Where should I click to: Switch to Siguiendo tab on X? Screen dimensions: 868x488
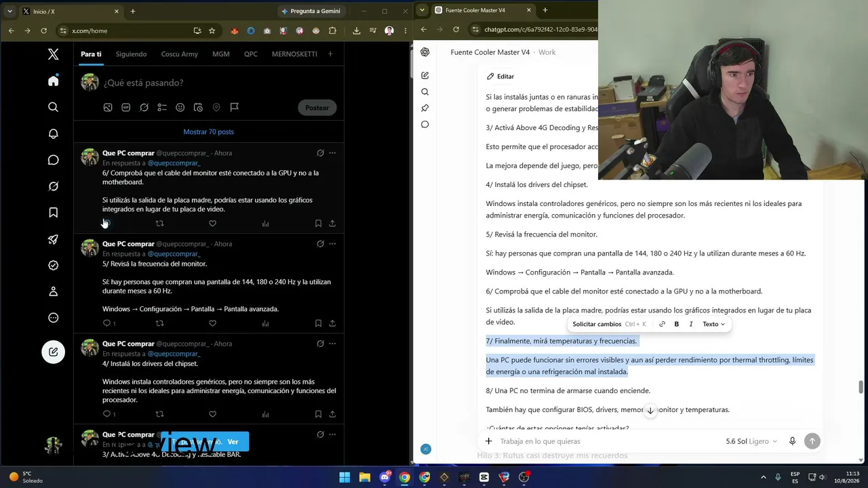[131, 54]
